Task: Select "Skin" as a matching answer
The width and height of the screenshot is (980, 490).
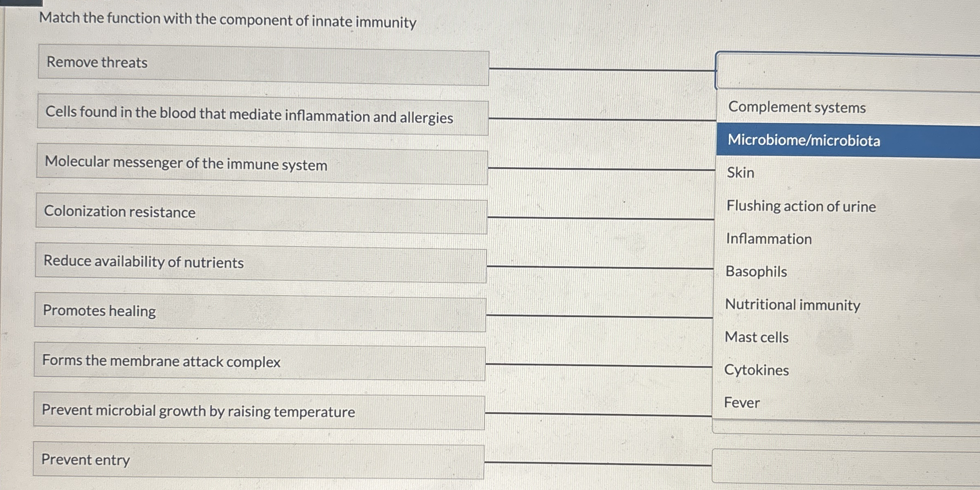Action: 740,173
